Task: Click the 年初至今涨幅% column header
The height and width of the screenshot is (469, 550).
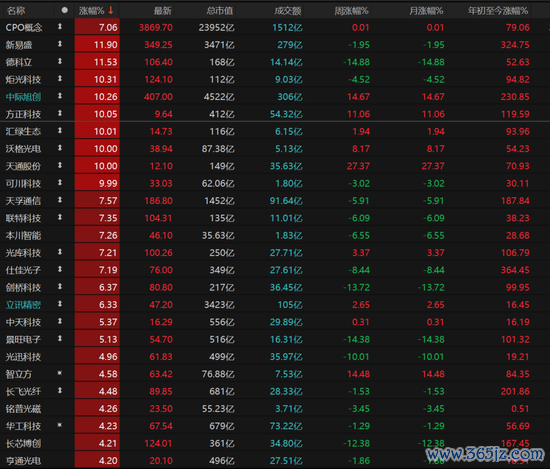Action: click(498, 11)
